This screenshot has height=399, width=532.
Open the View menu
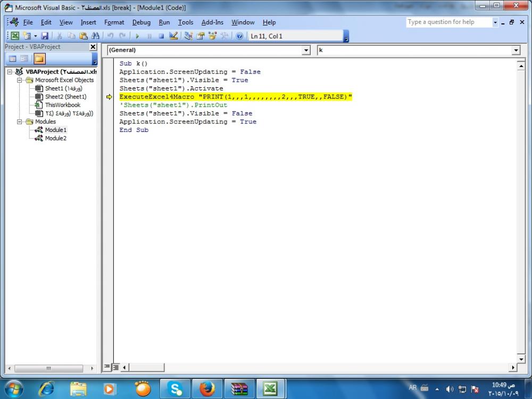tap(66, 22)
